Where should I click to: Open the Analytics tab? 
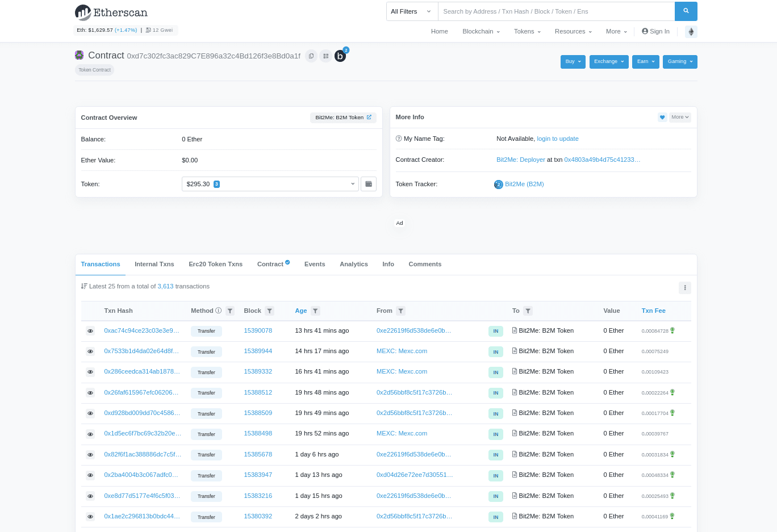(x=354, y=264)
